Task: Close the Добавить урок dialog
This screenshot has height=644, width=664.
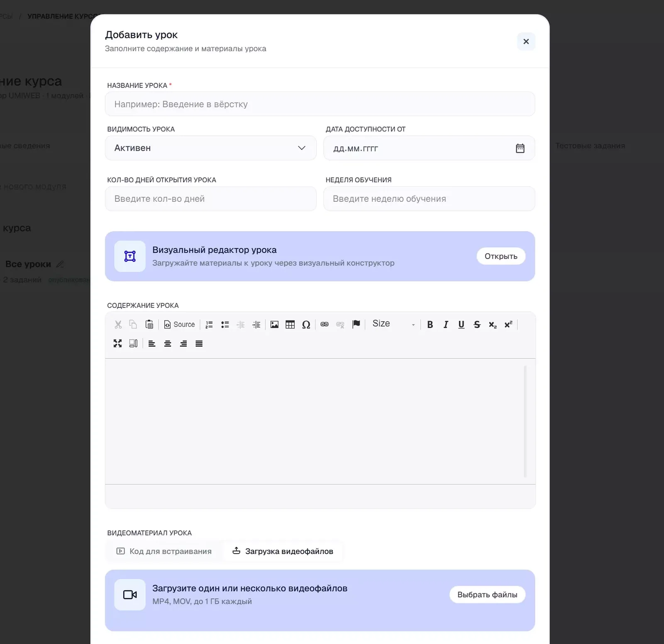Action: [x=526, y=42]
